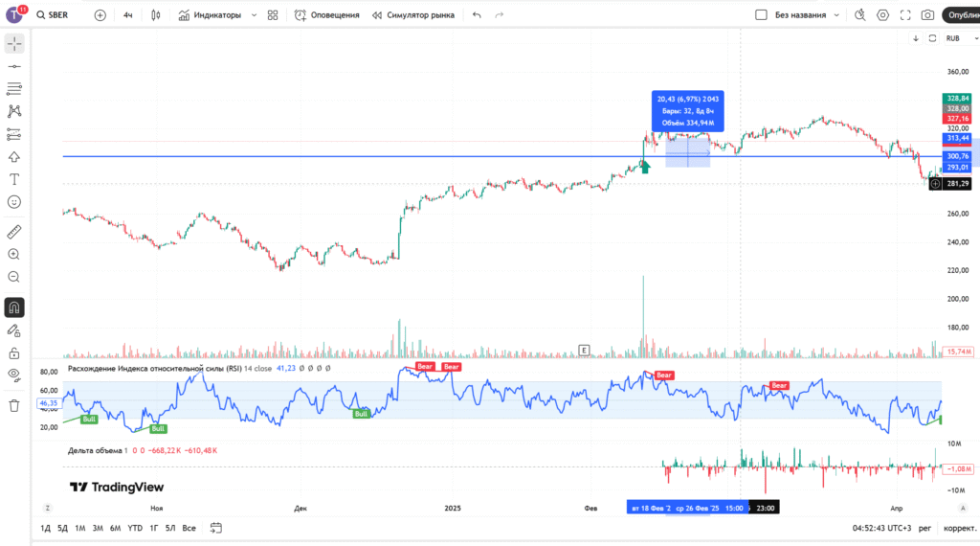Open the chart patterns tool
This screenshot has width=980, height=546.
click(14, 111)
